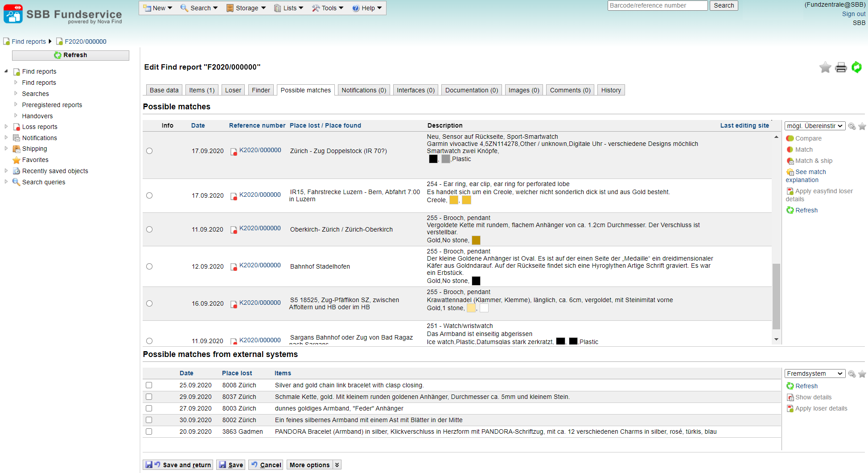Click the dark gold color swatch in the Oberkirch row

click(476, 240)
